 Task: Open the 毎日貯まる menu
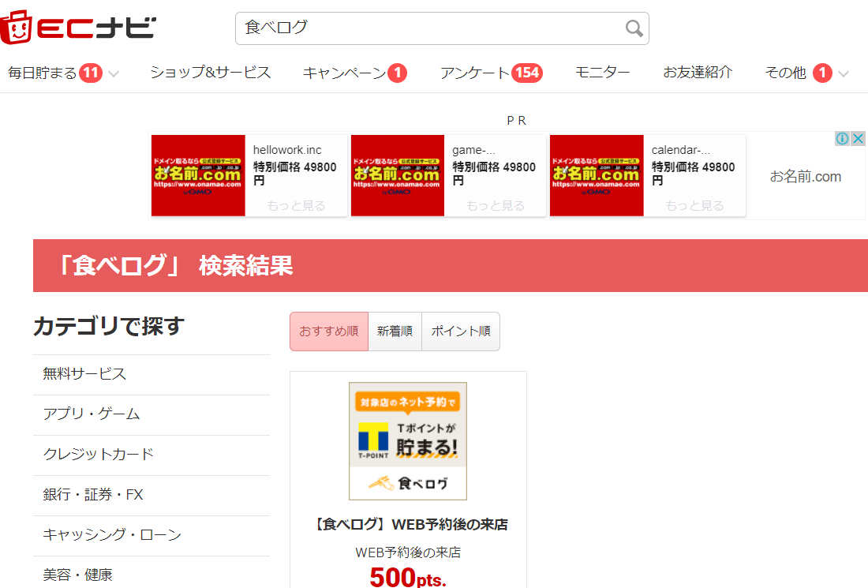point(43,73)
